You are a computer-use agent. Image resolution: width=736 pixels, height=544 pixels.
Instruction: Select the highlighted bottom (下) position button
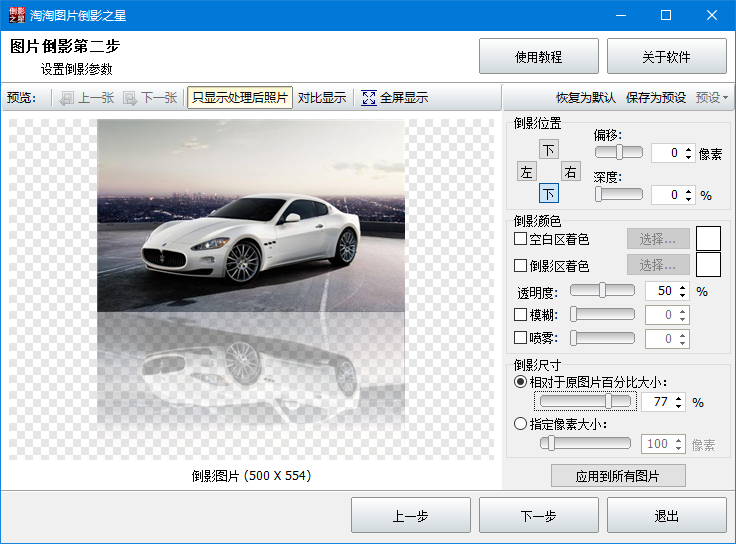tap(549, 194)
